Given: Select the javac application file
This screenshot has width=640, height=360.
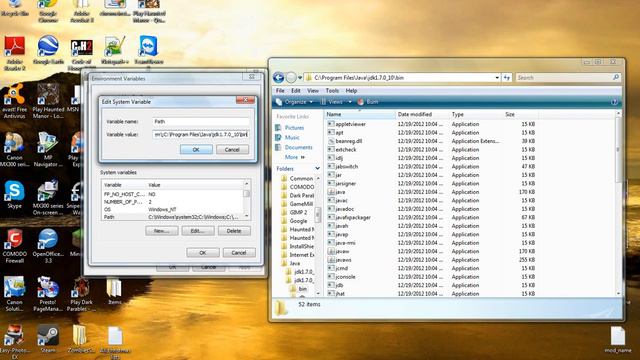Looking at the screenshot, I should [342, 200].
